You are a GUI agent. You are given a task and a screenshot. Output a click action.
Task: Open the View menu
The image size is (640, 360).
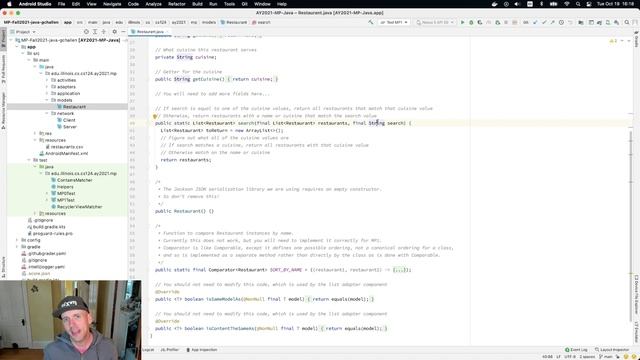[91, 4]
